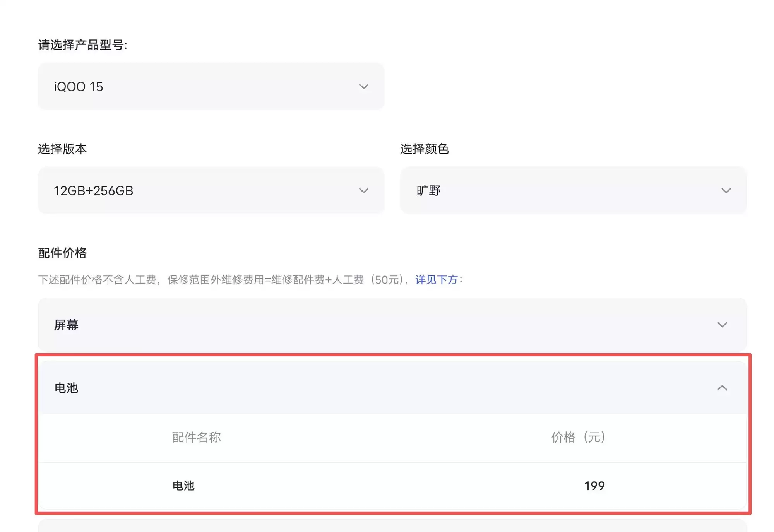Select the 电池 part name in table row
Viewport: 774px width, 532px height.
click(183, 486)
